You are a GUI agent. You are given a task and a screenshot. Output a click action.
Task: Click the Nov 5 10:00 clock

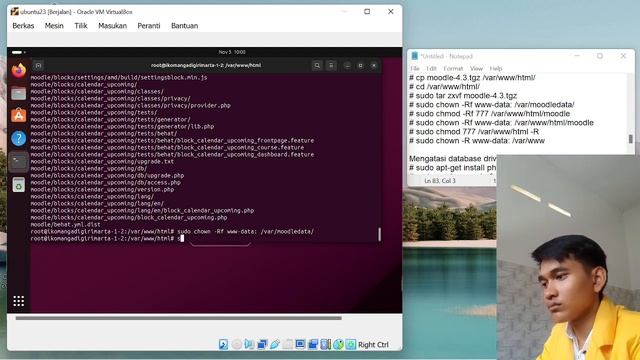pyautogui.click(x=232, y=52)
